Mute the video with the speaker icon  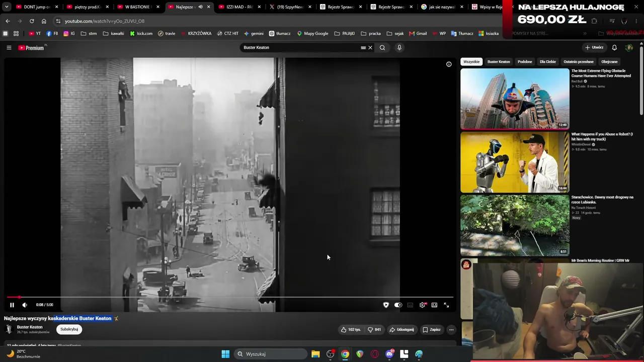tap(25, 305)
